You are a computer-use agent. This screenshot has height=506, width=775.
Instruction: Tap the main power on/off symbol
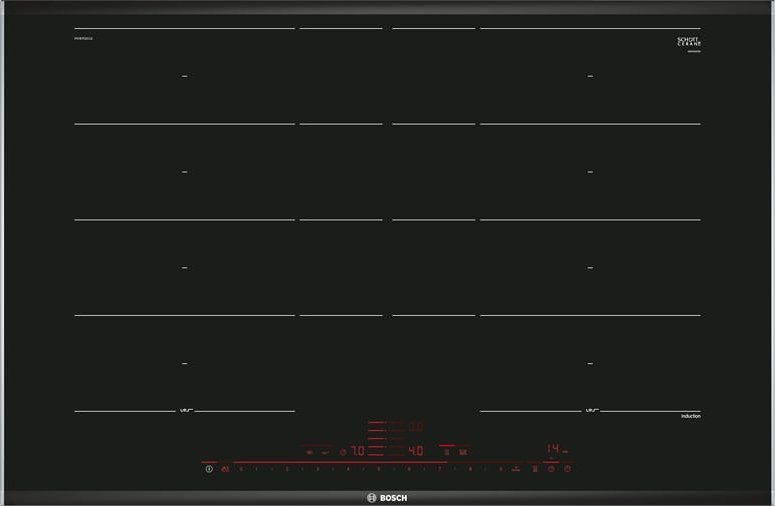(x=209, y=468)
